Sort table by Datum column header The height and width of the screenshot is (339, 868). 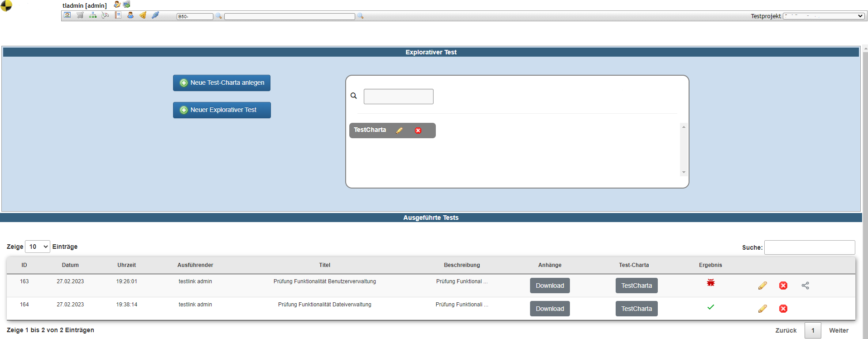pyautogui.click(x=70, y=265)
